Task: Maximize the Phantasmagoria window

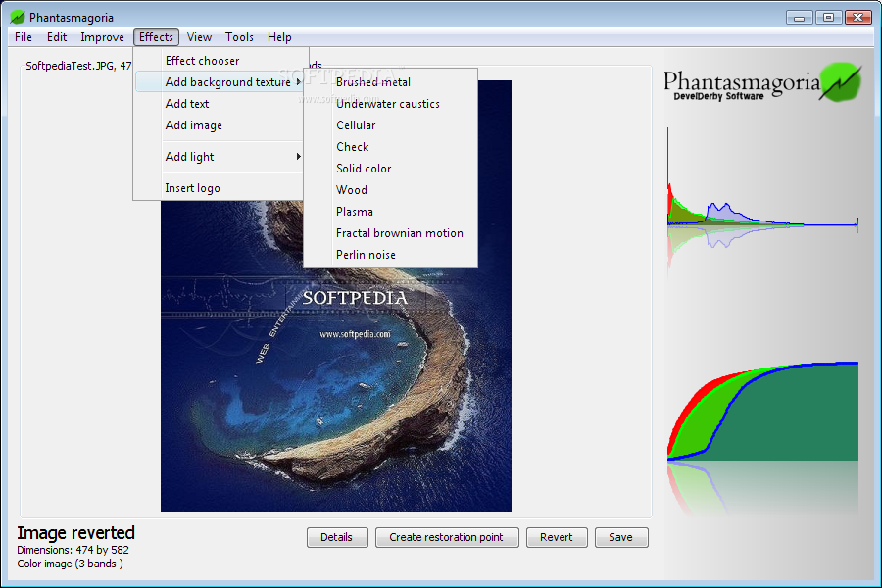Action: pos(828,18)
